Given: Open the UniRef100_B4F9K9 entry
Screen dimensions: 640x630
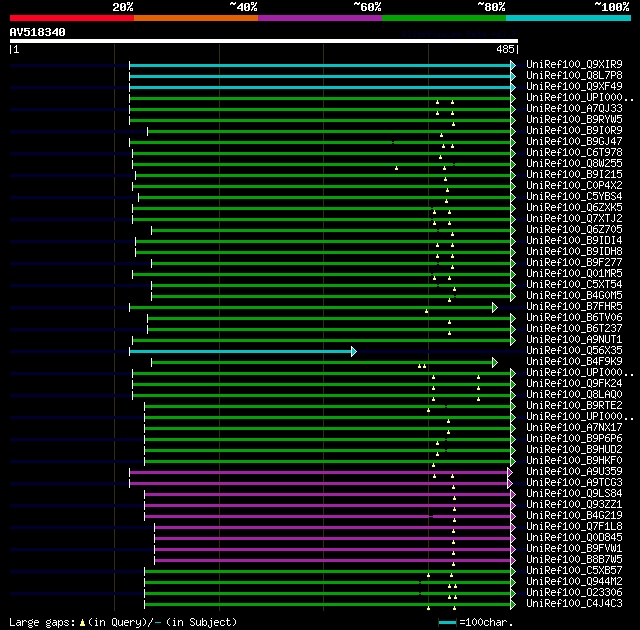Looking at the screenshot, I should coord(574,362).
